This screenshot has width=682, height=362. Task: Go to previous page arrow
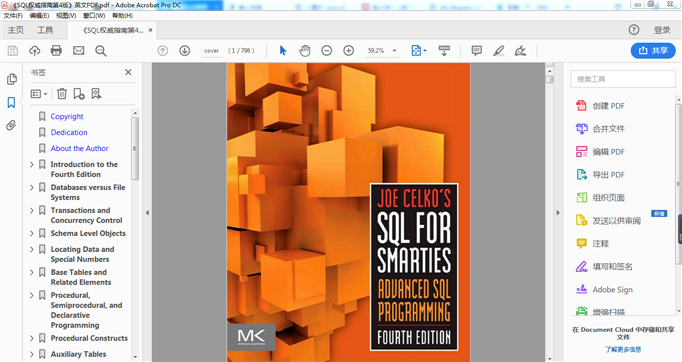point(163,51)
